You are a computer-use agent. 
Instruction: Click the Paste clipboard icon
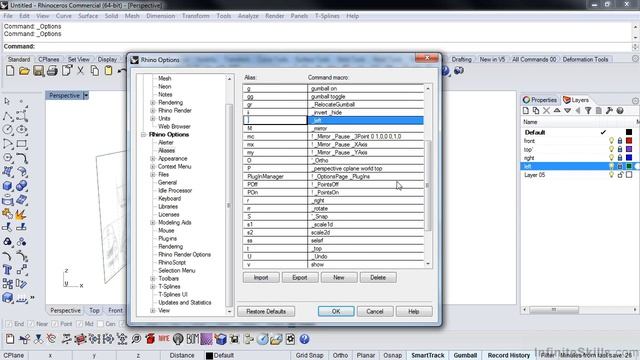click(x=109, y=71)
